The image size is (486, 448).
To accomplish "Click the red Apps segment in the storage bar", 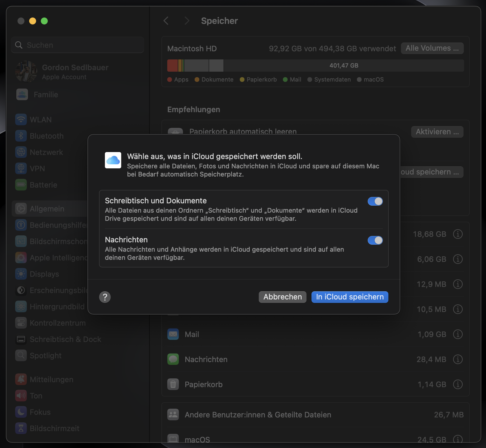I will coord(172,65).
